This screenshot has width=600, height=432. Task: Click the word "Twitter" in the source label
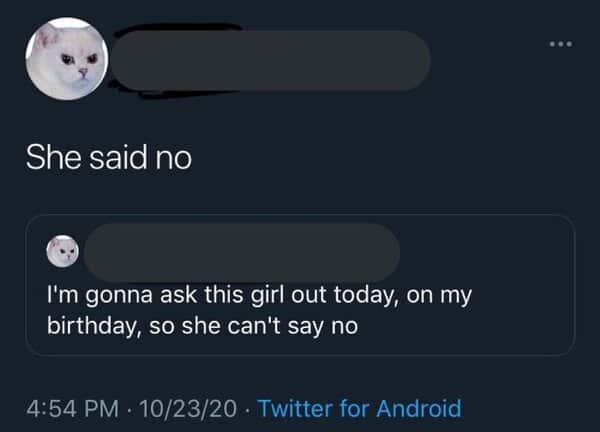coord(295,408)
